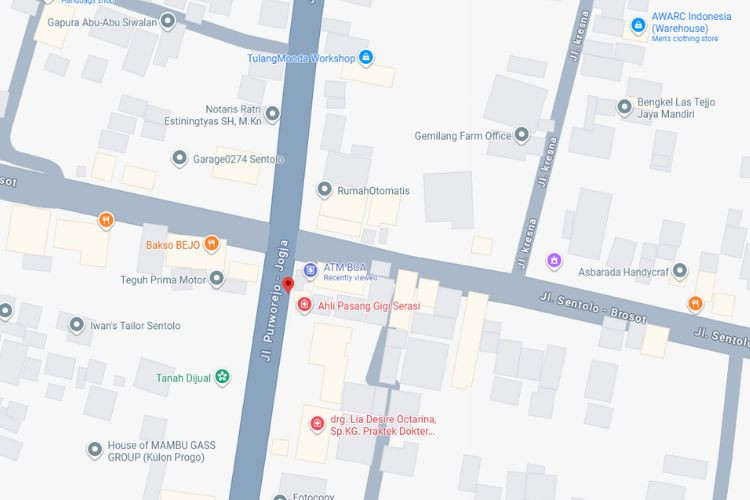Image resolution: width=750 pixels, height=500 pixels.
Task: Click the Tanah Dijual green marker
Action: pyautogui.click(x=222, y=377)
